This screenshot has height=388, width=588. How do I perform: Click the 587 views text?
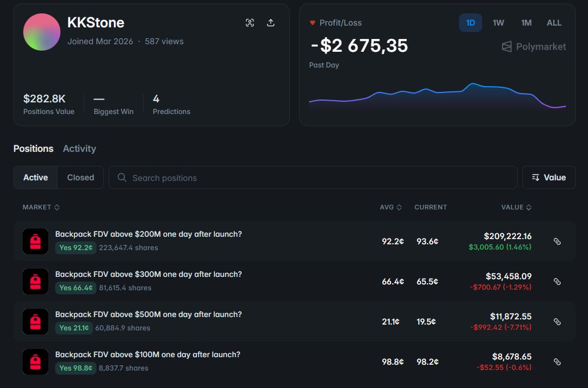pos(164,42)
